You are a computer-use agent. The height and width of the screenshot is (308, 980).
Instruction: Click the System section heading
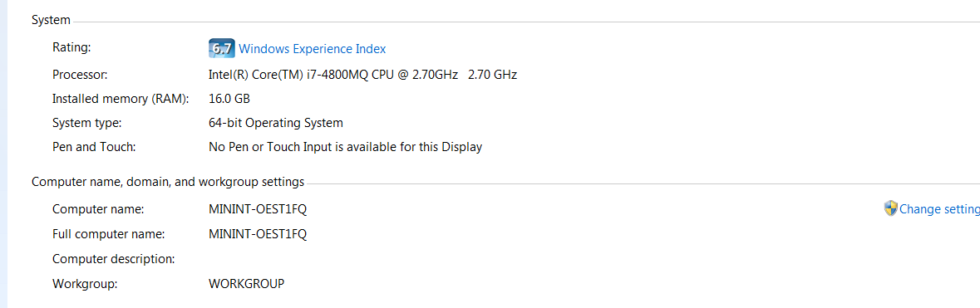click(x=51, y=21)
